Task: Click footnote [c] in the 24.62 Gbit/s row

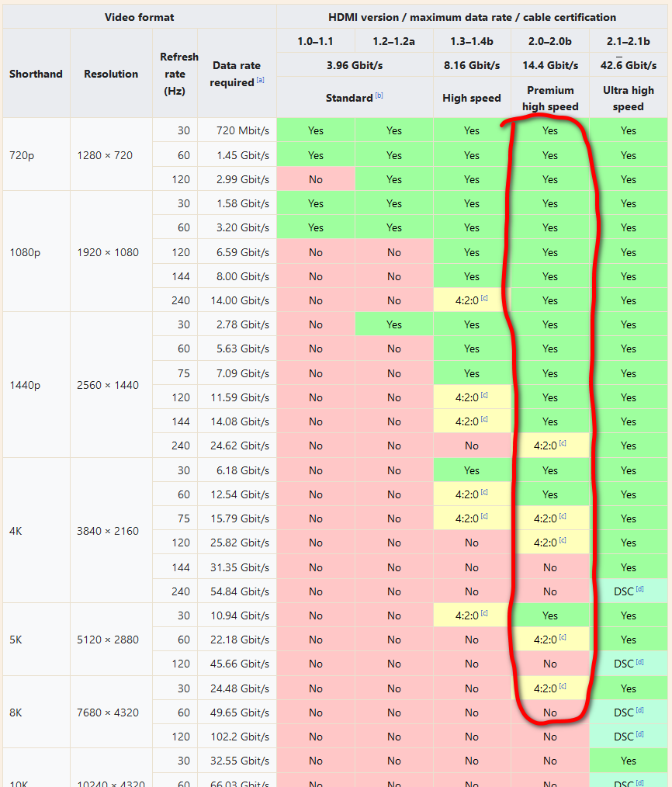Action: [563, 443]
